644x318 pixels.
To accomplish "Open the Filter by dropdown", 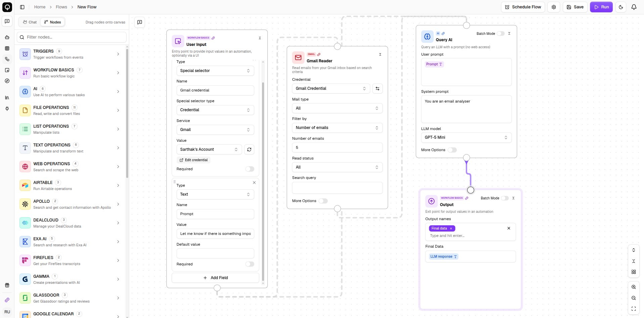I will click(x=337, y=128).
